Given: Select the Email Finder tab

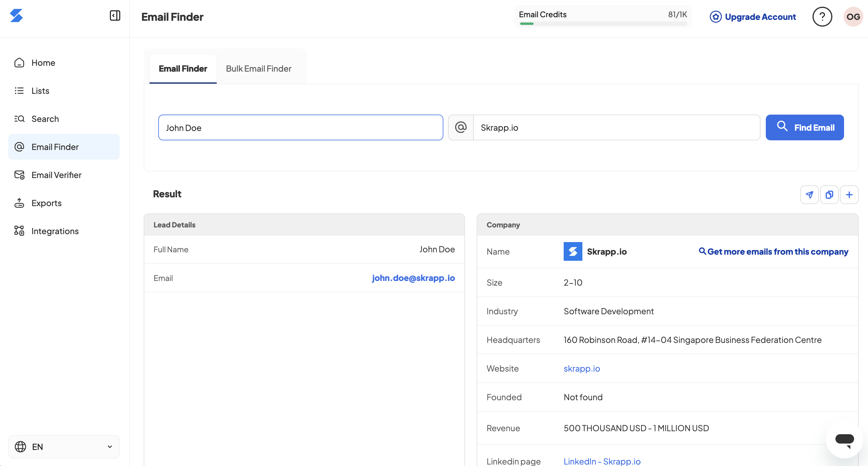Looking at the screenshot, I should click(183, 69).
